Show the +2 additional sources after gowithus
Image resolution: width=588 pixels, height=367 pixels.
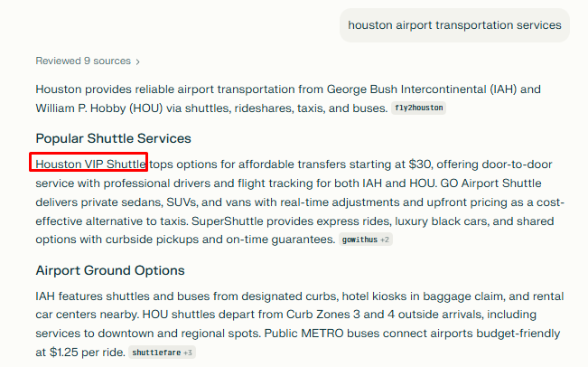(385, 240)
